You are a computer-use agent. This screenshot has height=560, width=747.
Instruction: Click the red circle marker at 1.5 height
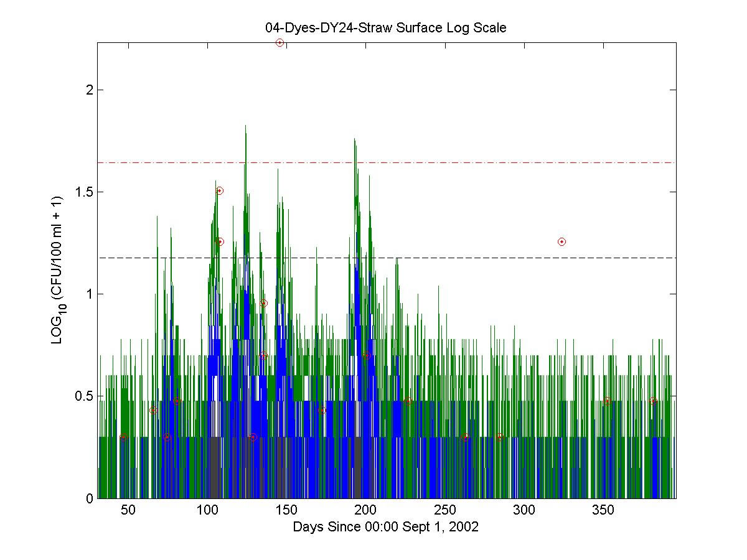[219, 190]
